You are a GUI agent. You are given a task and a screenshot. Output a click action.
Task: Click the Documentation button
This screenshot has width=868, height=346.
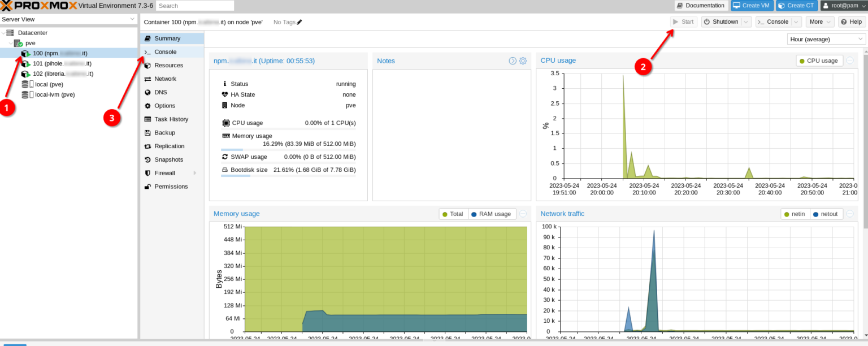coord(701,6)
